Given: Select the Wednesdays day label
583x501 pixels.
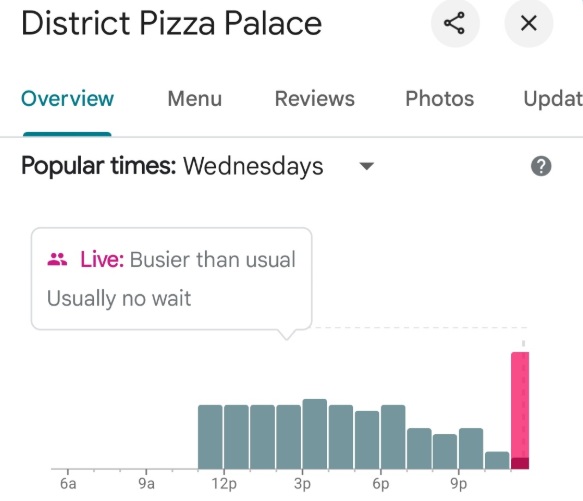Looking at the screenshot, I should [x=253, y=166].
